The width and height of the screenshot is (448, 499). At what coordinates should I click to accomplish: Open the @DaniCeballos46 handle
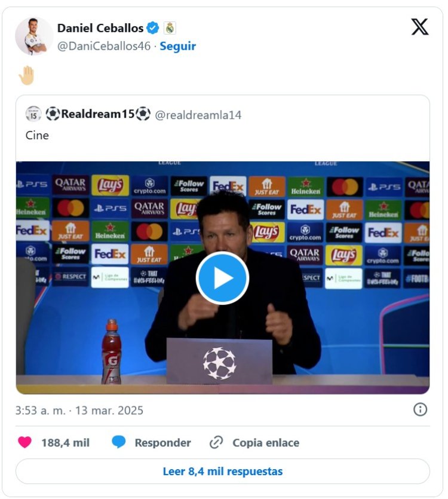pos(104,46)
